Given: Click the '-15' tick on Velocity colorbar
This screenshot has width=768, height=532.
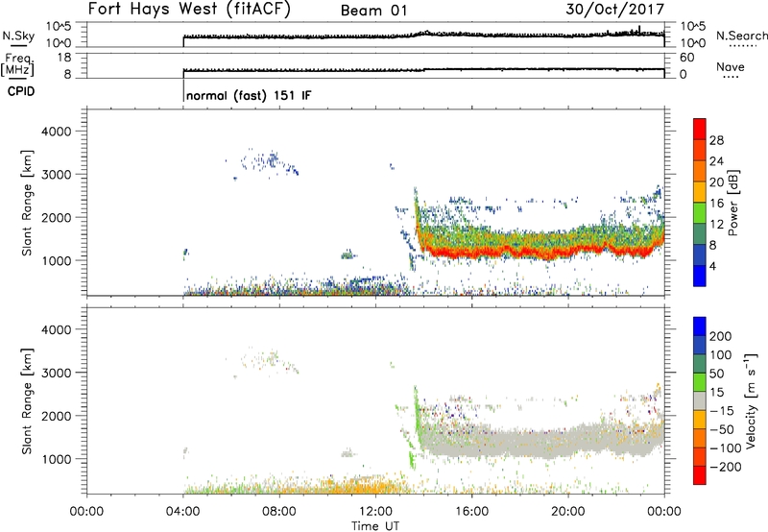Looking at the screenshot, I should click(722, 410).
